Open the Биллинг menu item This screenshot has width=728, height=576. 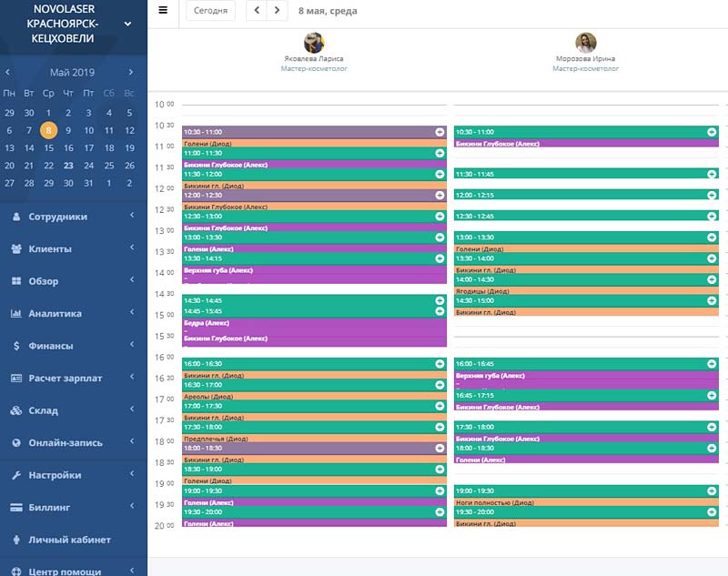73,508
